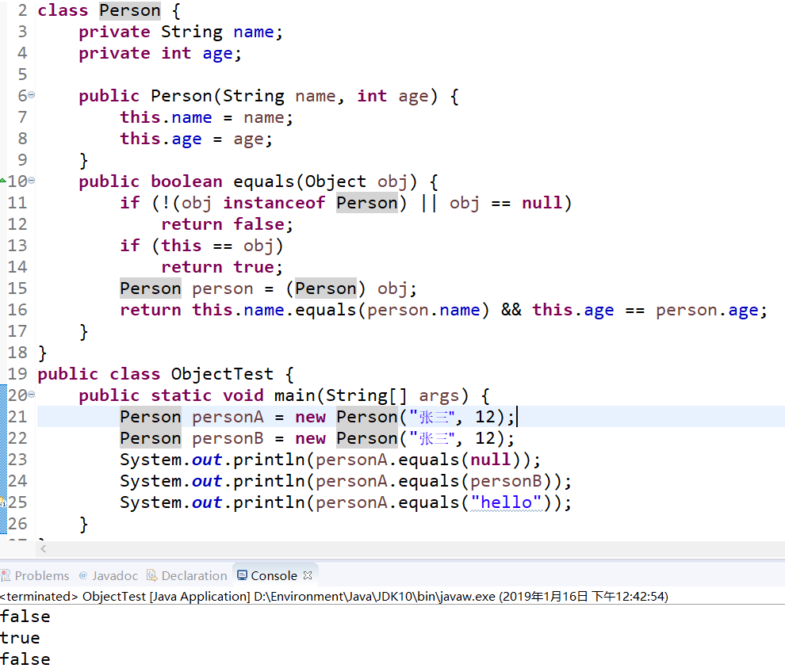Viewport: 785px width, 672px height.
Task: Select the Console tab
Action: (x=274, y=575)
